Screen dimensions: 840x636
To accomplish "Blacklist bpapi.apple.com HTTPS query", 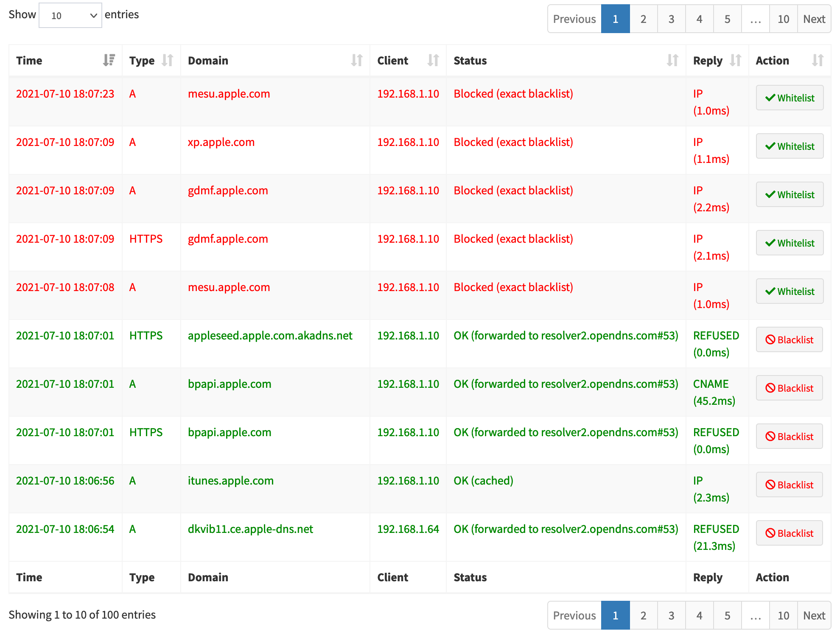I will pos(789,436).
